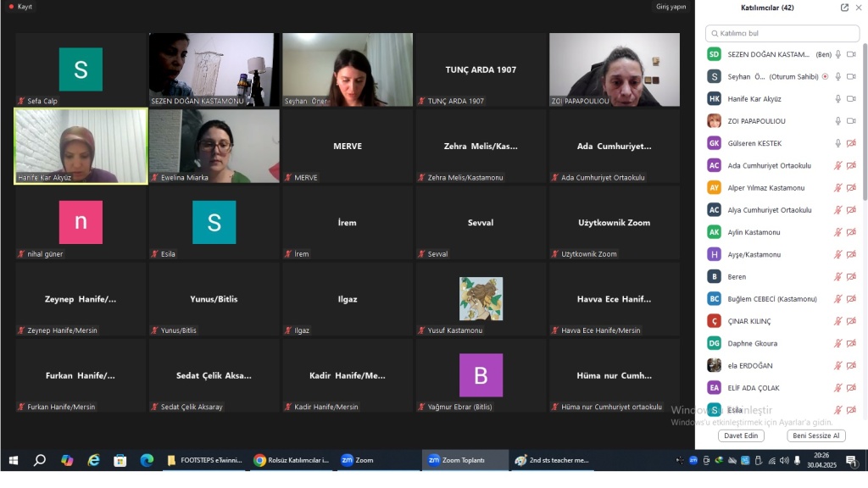Click recording indicator next to Seyhan
The width and height of the screenshot is (868, 488).
coord(825,76)
